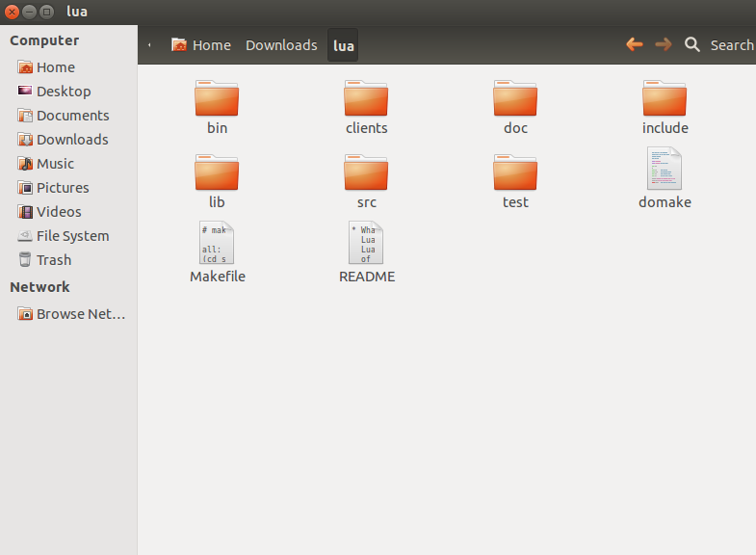
Task: Click the Search magnifier icon
Action: 692,45
